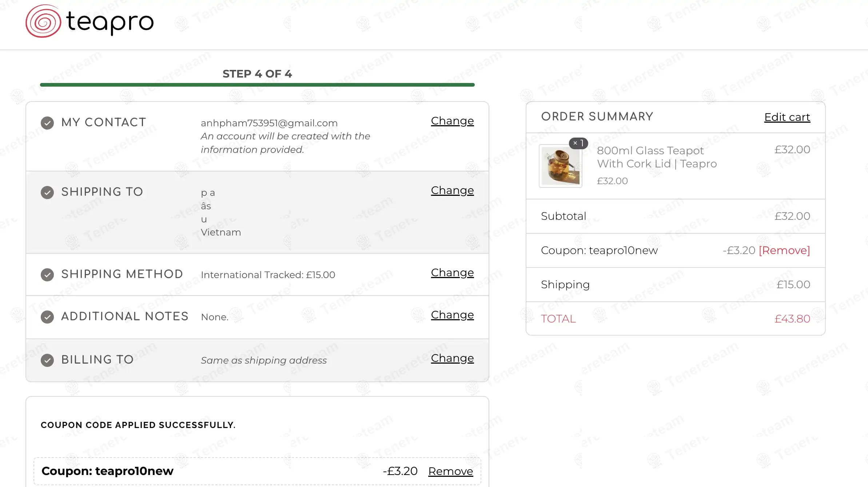Image resolution: width=868 pixels, height=487 pixels.
Task: Remove coupon in the order summary
Action: click(784, 250)
